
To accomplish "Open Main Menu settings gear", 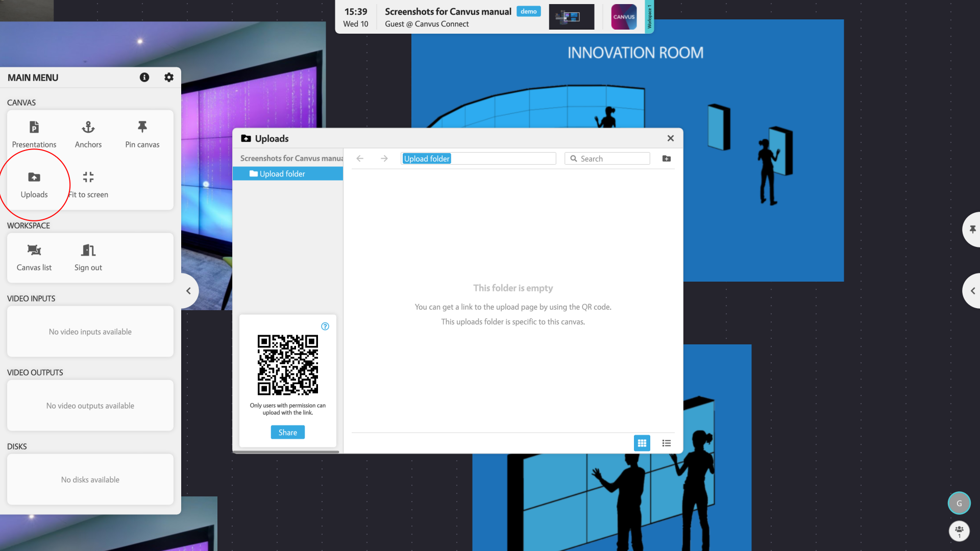I will pyautogui.click(x=168, y=77).
